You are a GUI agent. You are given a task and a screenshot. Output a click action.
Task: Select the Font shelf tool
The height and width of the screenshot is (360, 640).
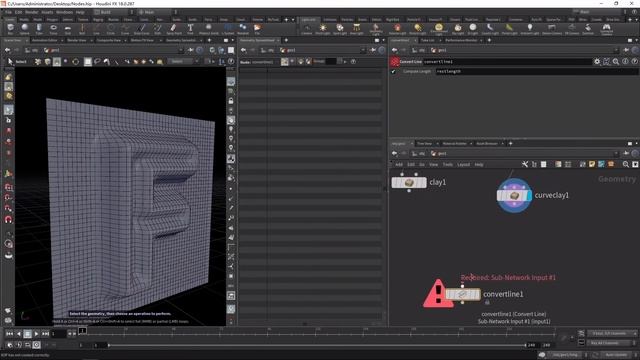190,29
